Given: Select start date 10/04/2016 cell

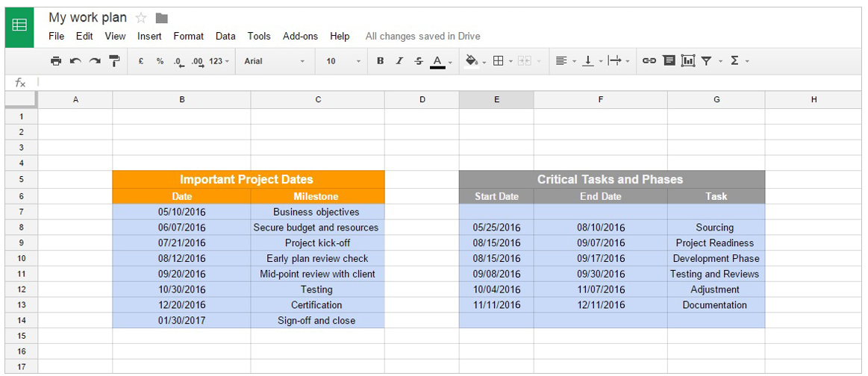Looking at the screenshot, I should 496,289.
